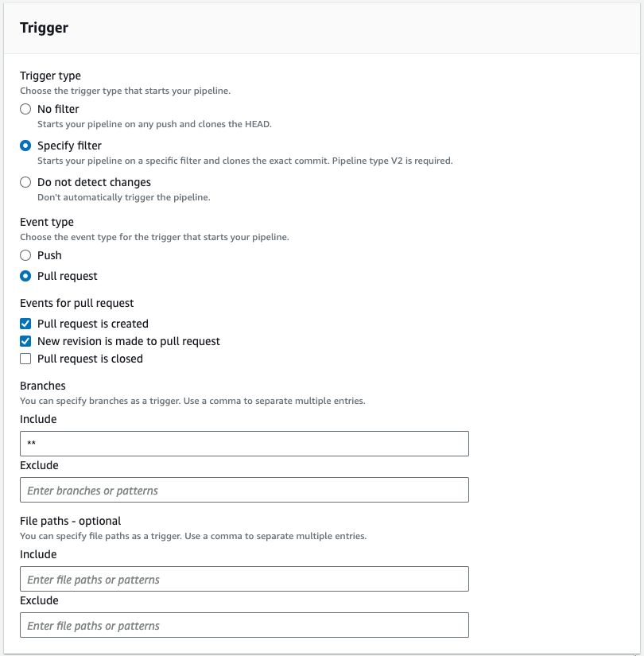
Task: Click the Events for pull request heading
Action: click(x=76, y=303)
